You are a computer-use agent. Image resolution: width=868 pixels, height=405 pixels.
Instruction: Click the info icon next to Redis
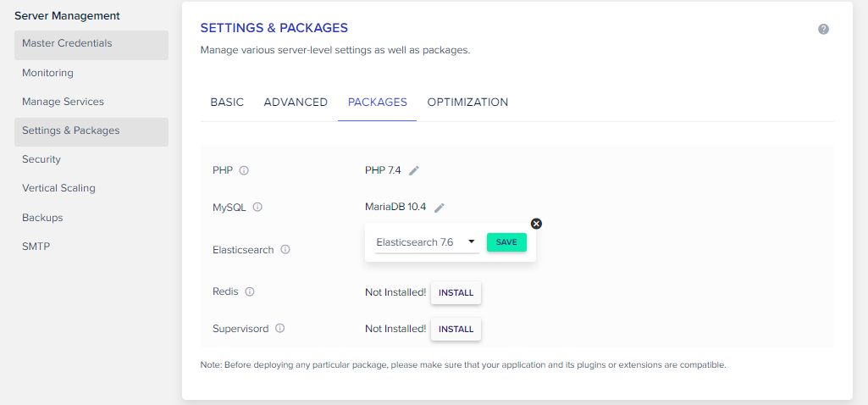pos(250,291)
